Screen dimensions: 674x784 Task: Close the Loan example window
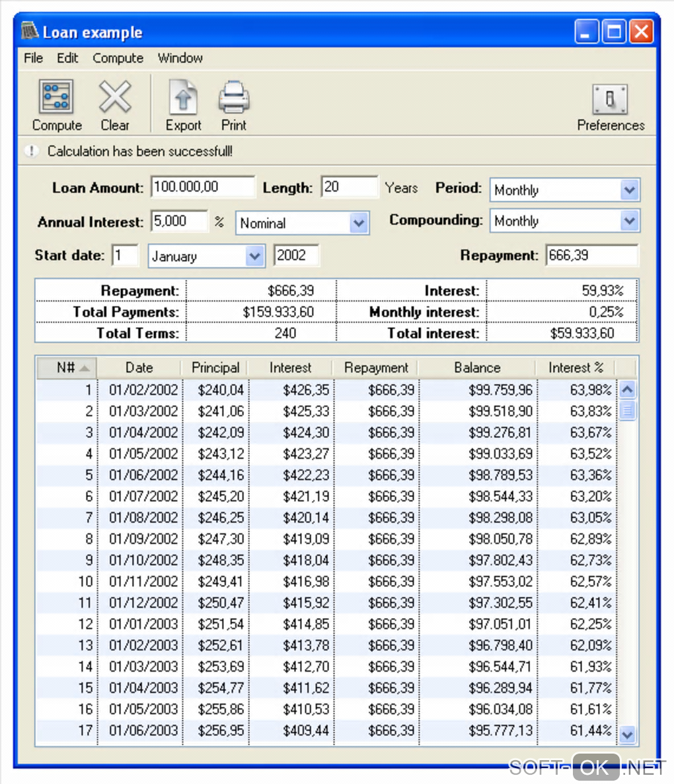(642, 32)
